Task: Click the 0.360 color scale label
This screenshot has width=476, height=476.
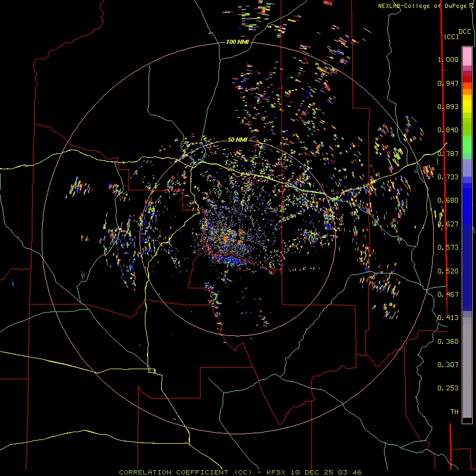Action: tap(448, 342)
